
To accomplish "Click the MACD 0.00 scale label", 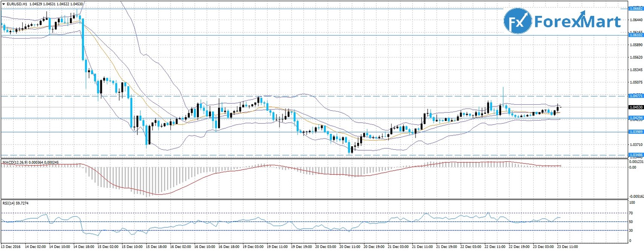I will tap(632, 167).
